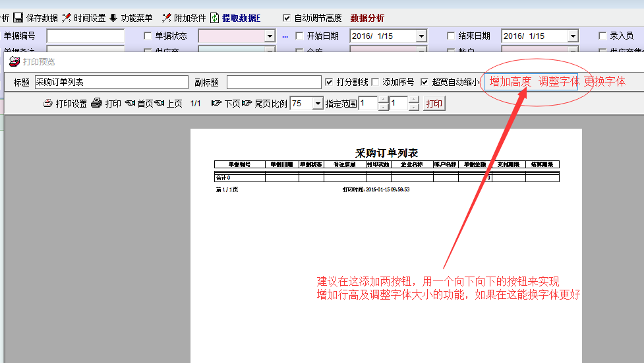Expand the start date picker dropdown

point(421,36)
